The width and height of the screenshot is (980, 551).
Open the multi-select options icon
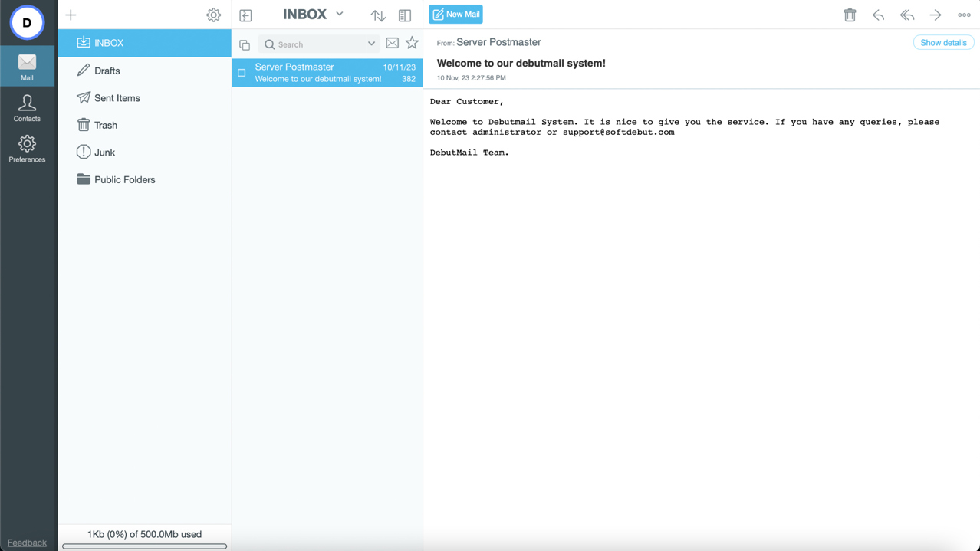(x=245, y=44)
